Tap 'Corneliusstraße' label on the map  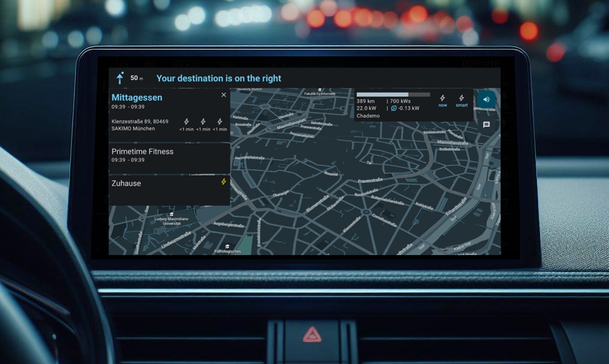384,220
